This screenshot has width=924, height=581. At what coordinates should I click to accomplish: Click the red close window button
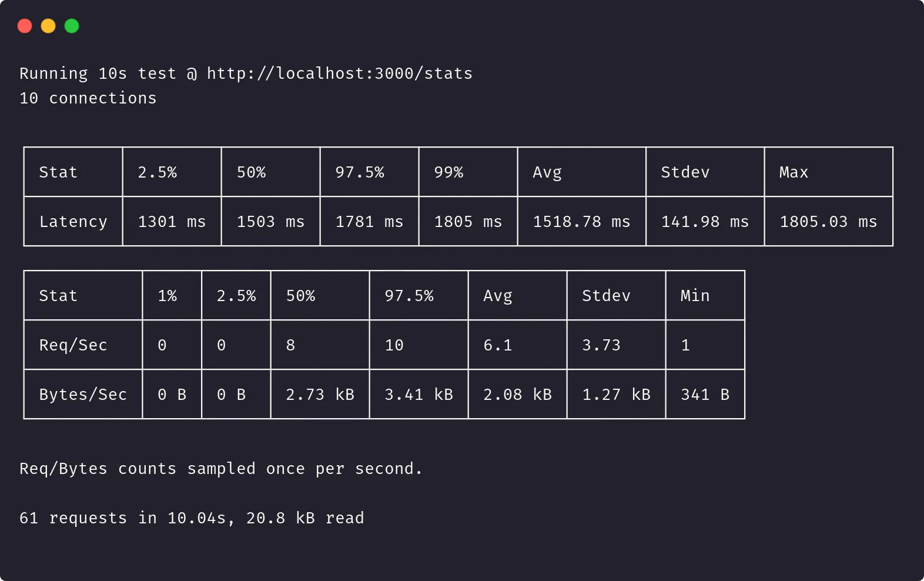tap(25, 26)
